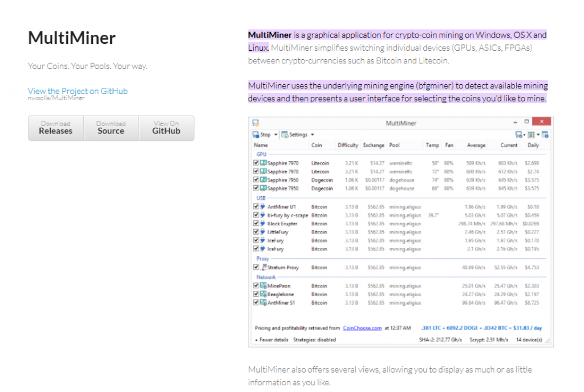Click USB icon of IceFury at 1.95 Gh/s
This screenshot has height=392, width=584.
coord(262,240)
